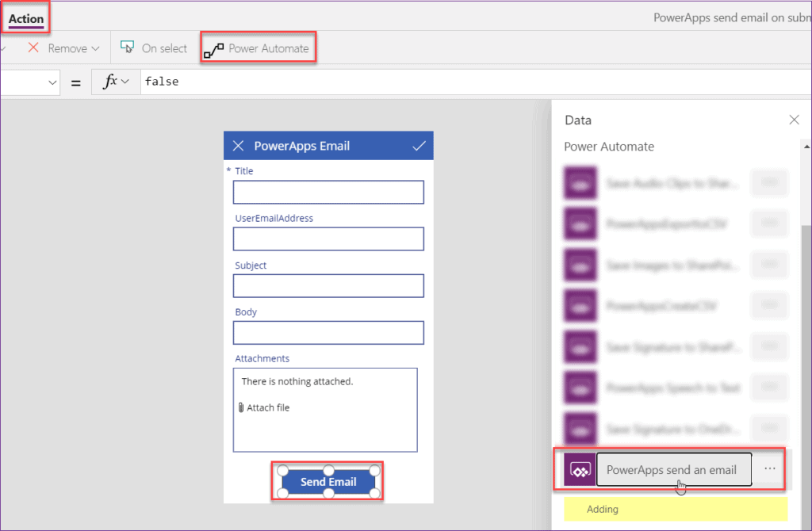Click the Send Email button
812x531 pixels.
click(327, 482)
